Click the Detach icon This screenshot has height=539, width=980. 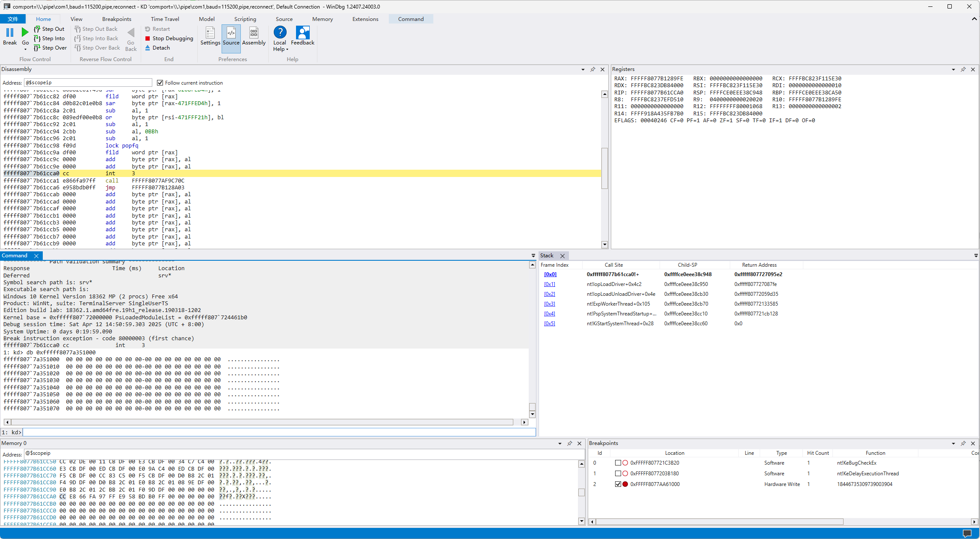[148, 48]
